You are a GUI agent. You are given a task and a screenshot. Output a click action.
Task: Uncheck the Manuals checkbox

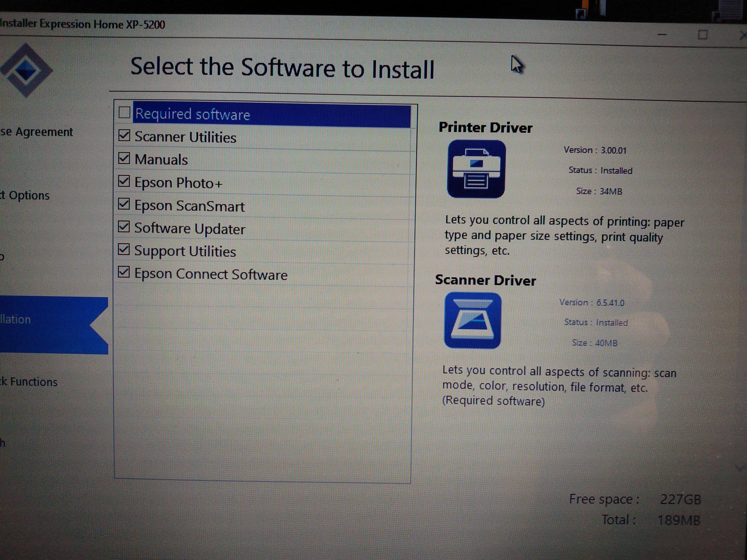[x=124, y=158]
